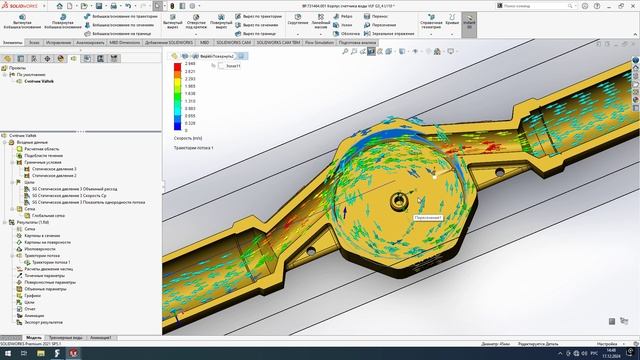Click the green middle of velocity legend
The image size is (640, 360).
pos(178,97)
